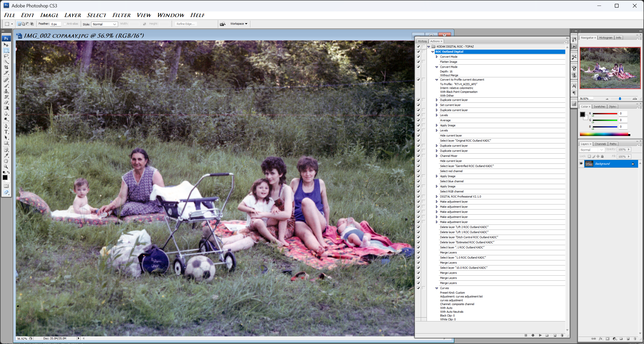Click add layer style fx icon
The image size is (644, 344).
coord(601,339)
